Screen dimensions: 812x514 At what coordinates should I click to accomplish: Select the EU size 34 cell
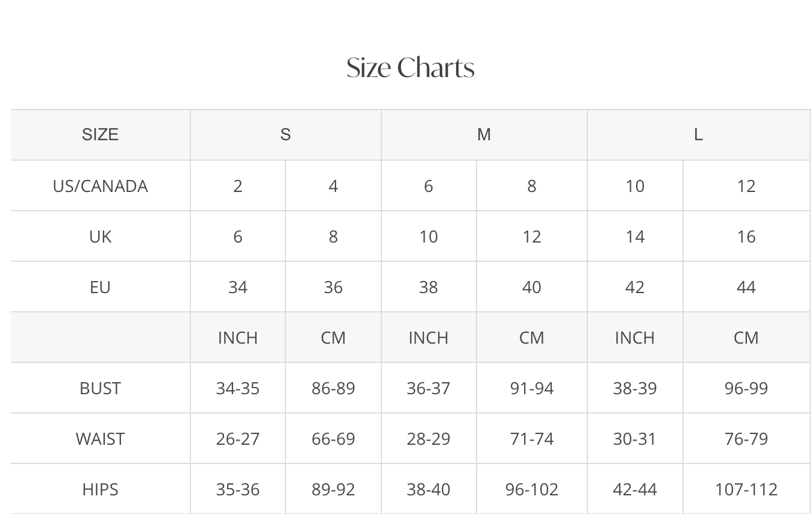point(238,287)
